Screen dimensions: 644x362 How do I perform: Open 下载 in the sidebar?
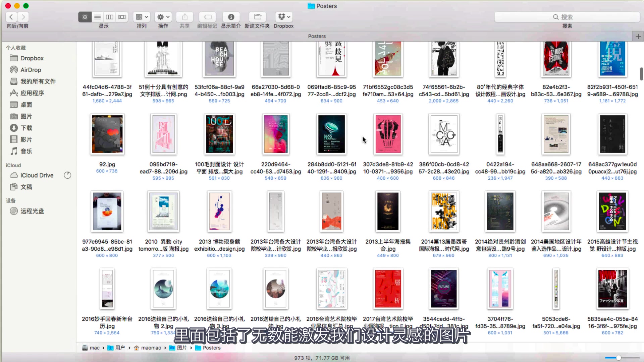26,128
